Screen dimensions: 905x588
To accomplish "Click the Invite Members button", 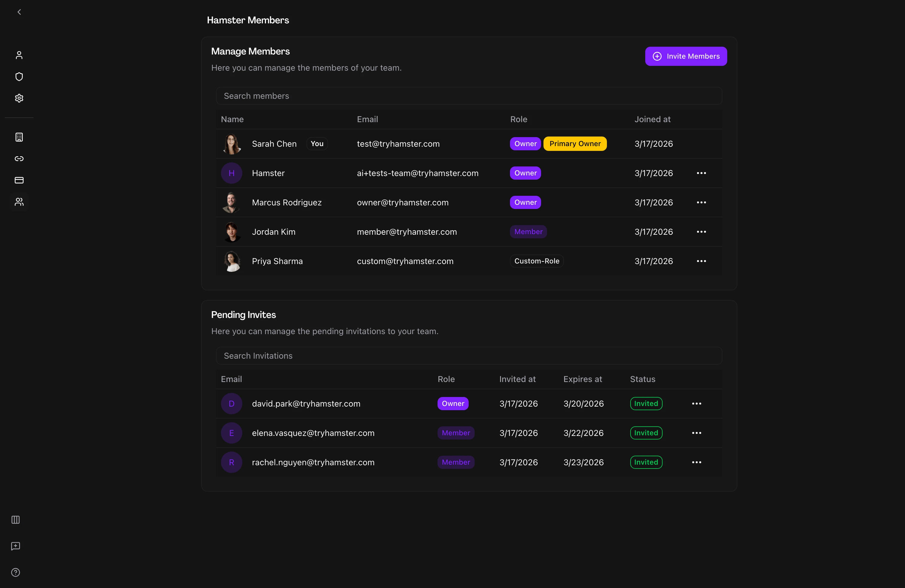I will click(x=686, y=56).
